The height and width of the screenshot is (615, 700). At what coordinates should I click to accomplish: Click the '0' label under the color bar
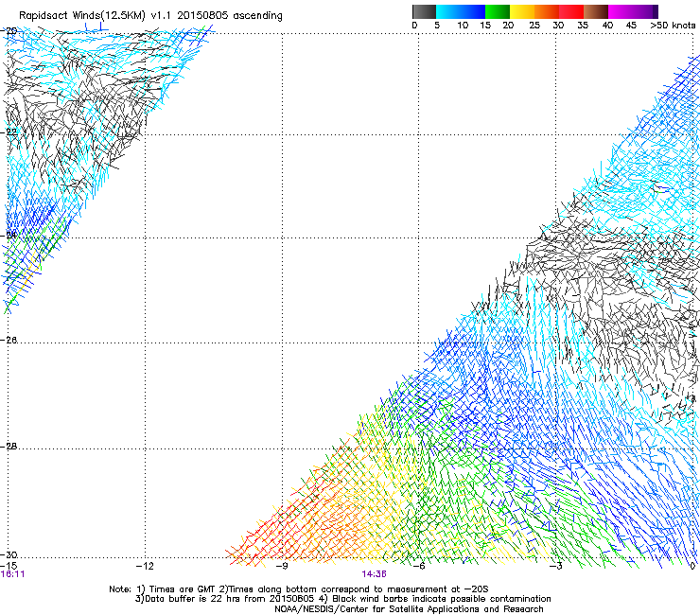point(414,26)
